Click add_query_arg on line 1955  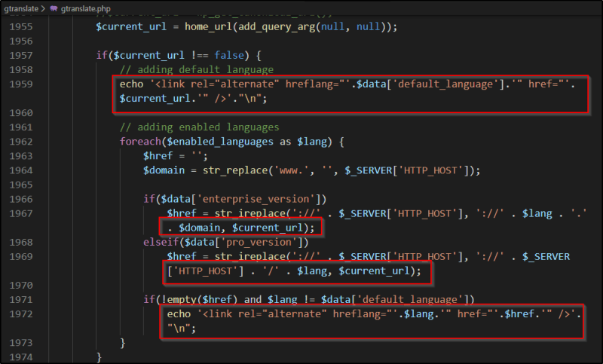(x=277, y=26)
